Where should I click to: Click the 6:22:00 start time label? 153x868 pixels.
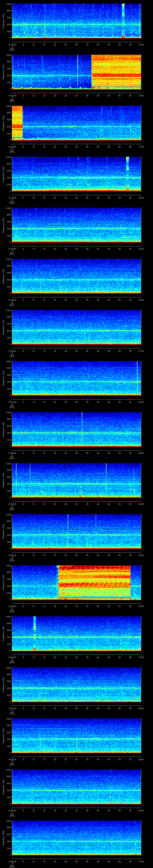12,453
